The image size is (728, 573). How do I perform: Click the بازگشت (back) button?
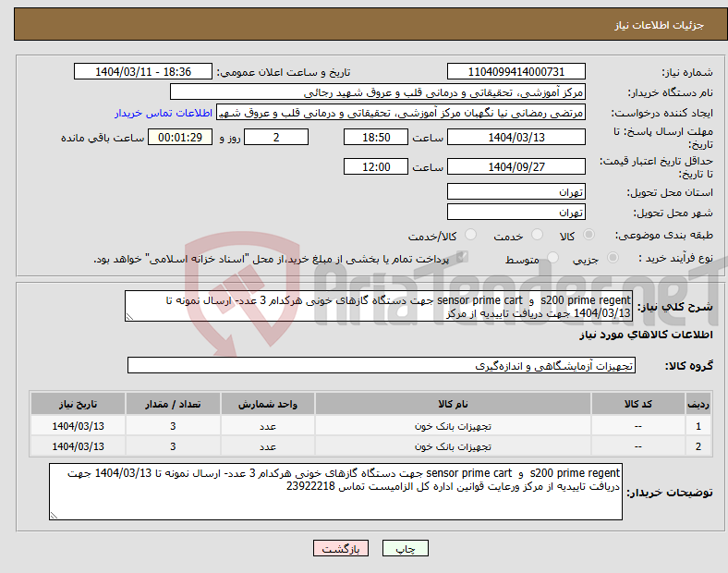[341, 548]
